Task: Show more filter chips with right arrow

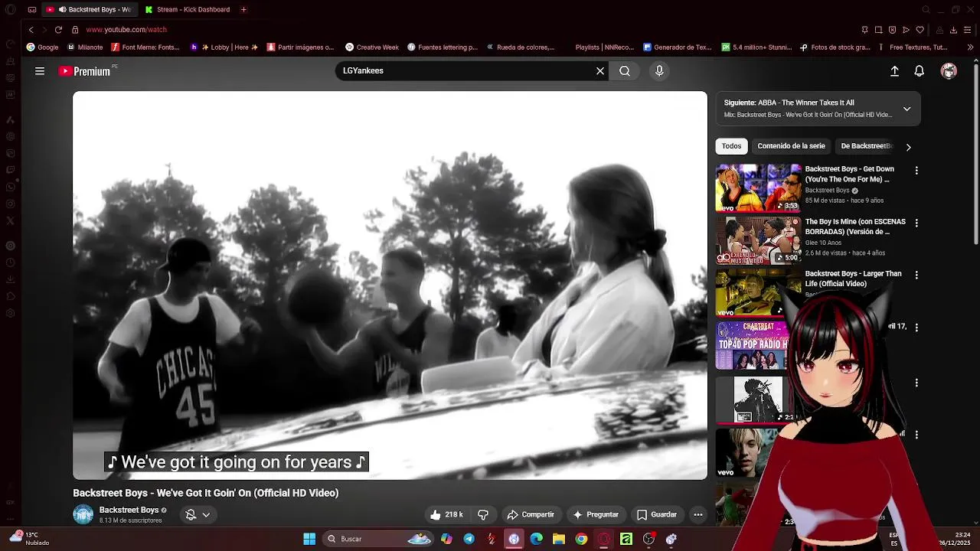Action: click(x=909, y=146)
